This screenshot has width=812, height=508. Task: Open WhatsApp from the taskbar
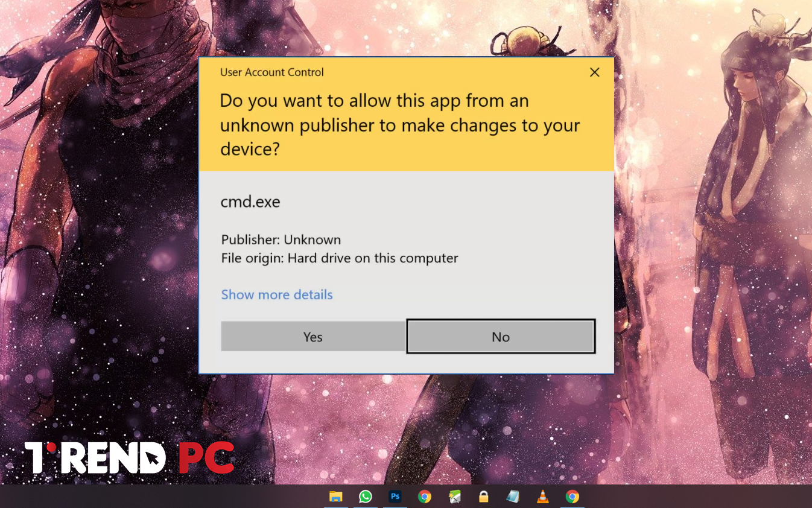pyautogui.click(x=366, y=497)
